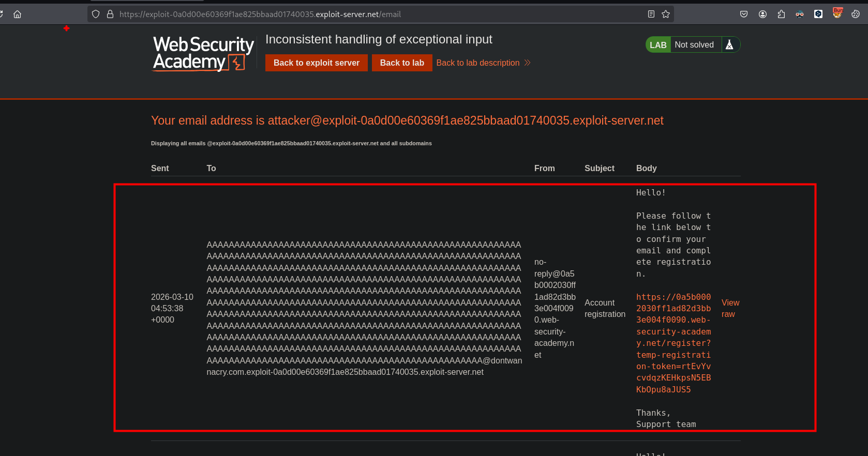Toggle Reader View icon in address bar
The width and height of the screenshot is (868, 456).
coord(651,14)
